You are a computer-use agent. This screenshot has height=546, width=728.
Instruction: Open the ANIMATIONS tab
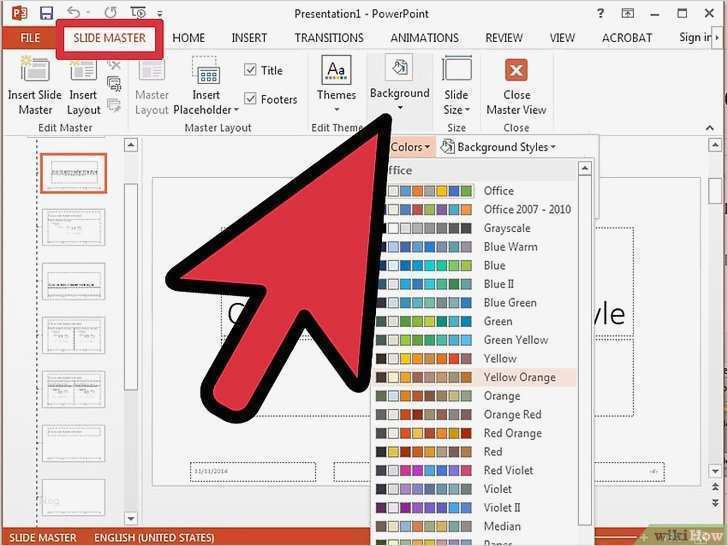(424, 38)
